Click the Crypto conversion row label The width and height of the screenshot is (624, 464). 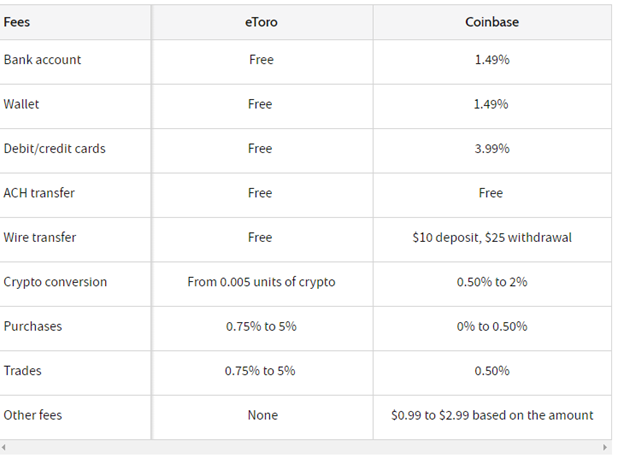click(x=55, y=282)
